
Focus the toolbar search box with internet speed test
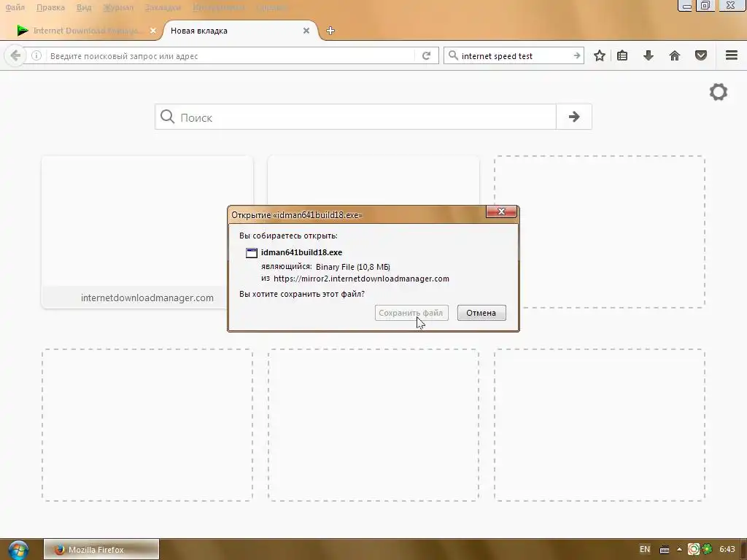pos(514,55)
